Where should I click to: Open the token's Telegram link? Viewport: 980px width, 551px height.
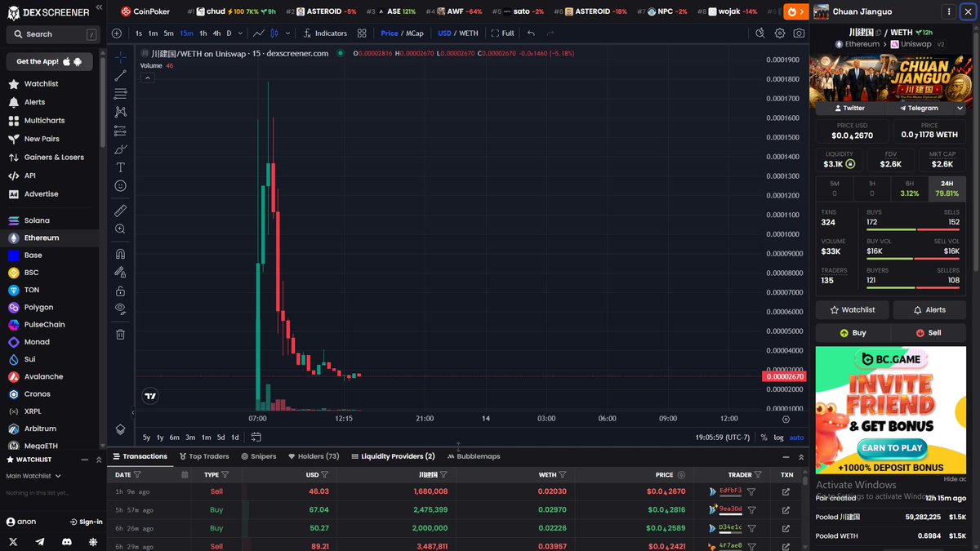coord(919,108)
